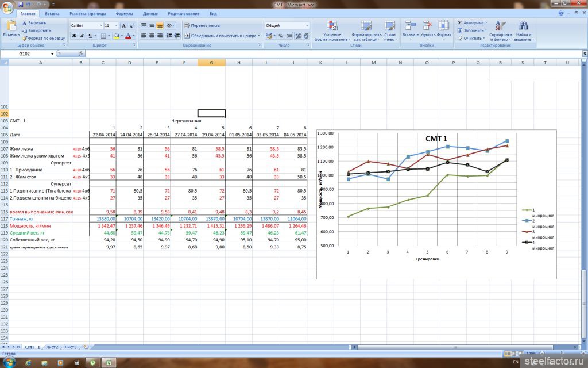Apply fill color bucket
This screenshot has height=368, width=588.
(116, 36)
